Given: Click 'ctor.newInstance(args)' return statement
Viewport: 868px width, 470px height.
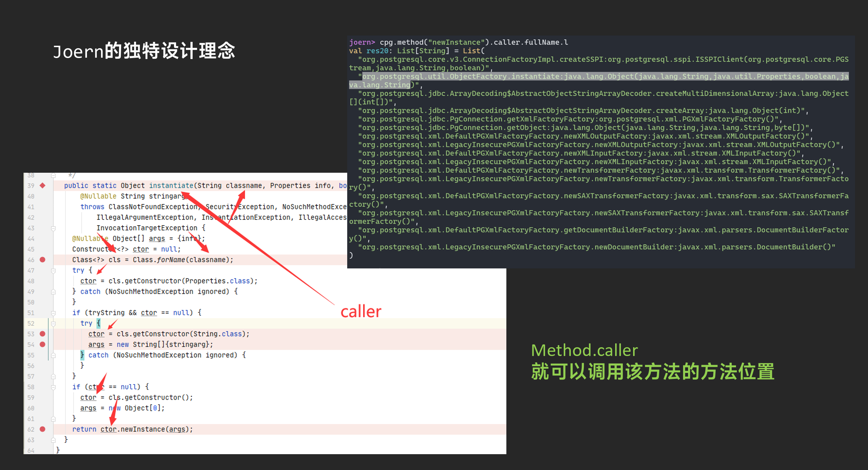Looking at the screenshot, I should pyautogui.click(x=145, y=429).
